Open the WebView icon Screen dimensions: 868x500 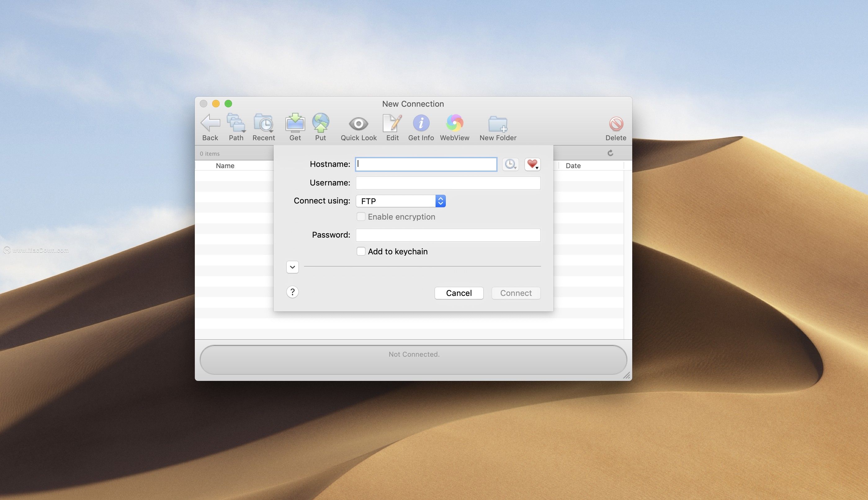[454, 123]
